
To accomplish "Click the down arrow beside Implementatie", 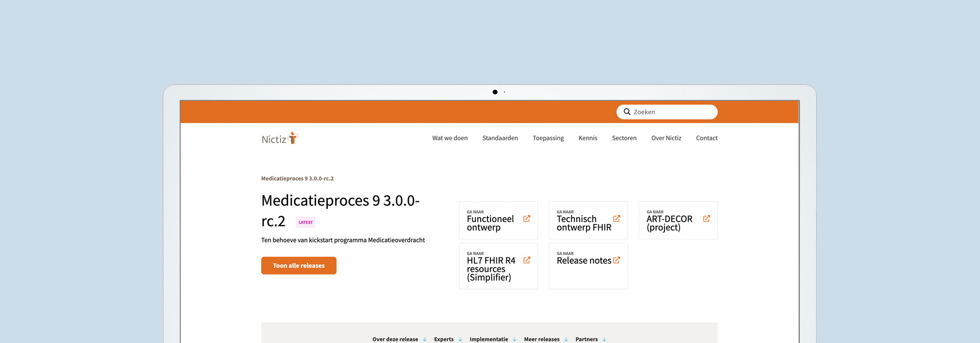I will (514, 339).
